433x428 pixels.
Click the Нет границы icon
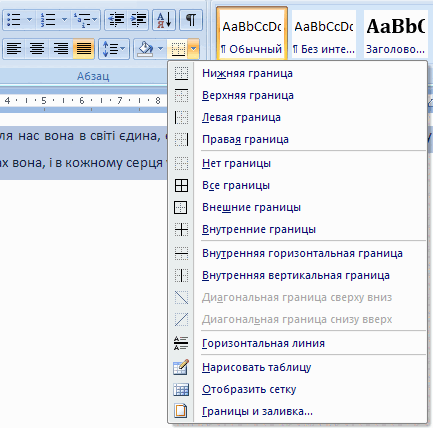pos(181,163)
